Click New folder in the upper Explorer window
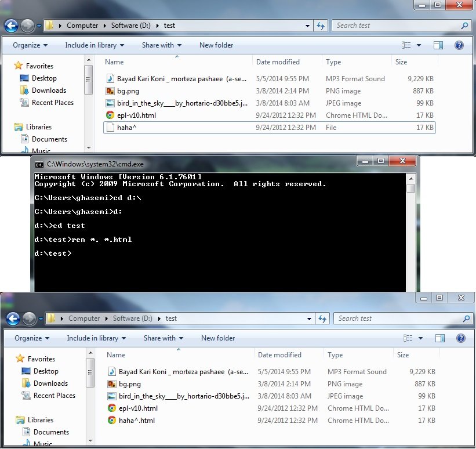476x449 pixels. 216,45
